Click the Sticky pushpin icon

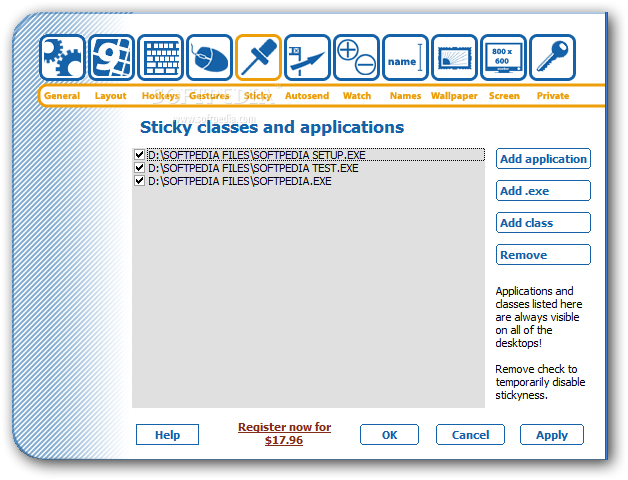click(x=258, y=57)
